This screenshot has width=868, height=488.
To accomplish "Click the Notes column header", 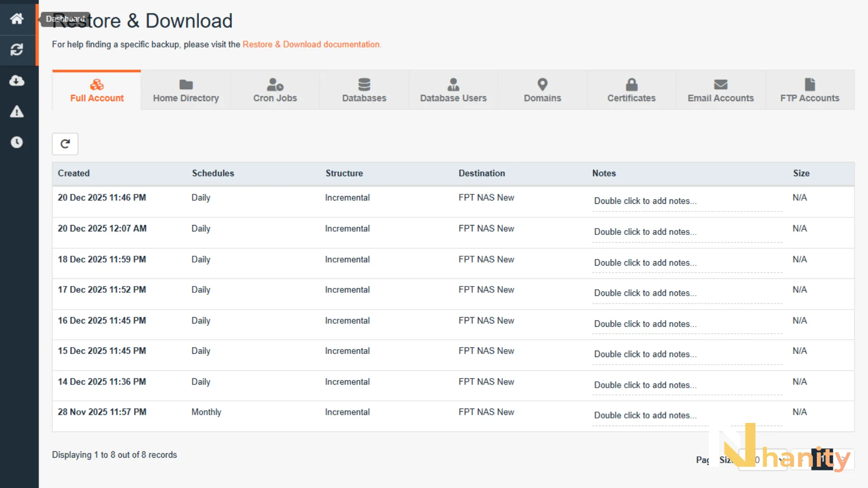I will pos(604,173).
